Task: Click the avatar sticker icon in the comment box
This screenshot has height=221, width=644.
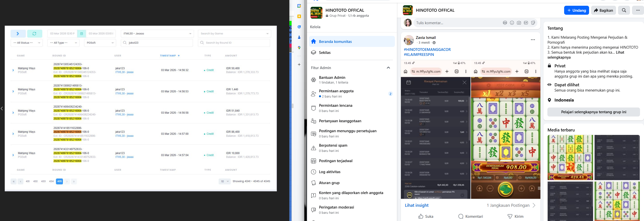Action: point(505,23)
